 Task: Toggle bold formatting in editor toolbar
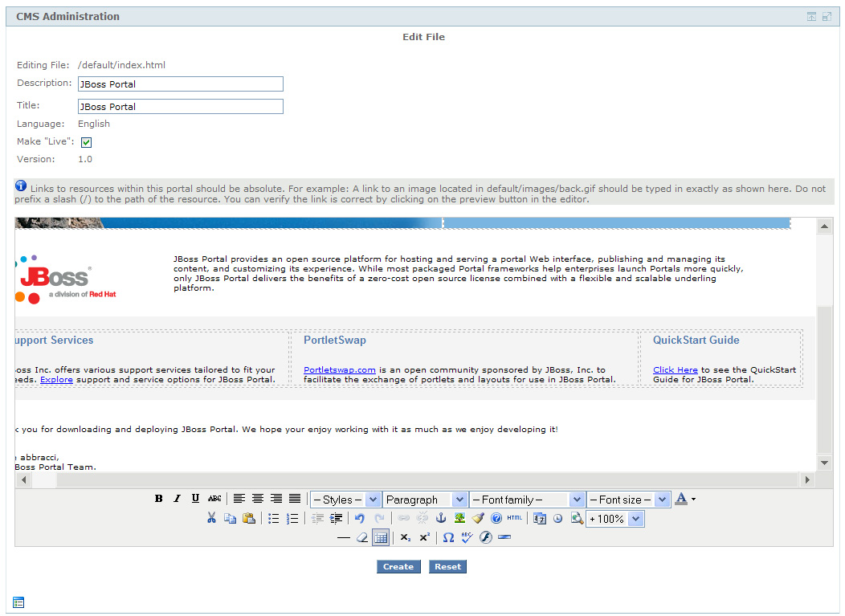(x=159, y=499)
